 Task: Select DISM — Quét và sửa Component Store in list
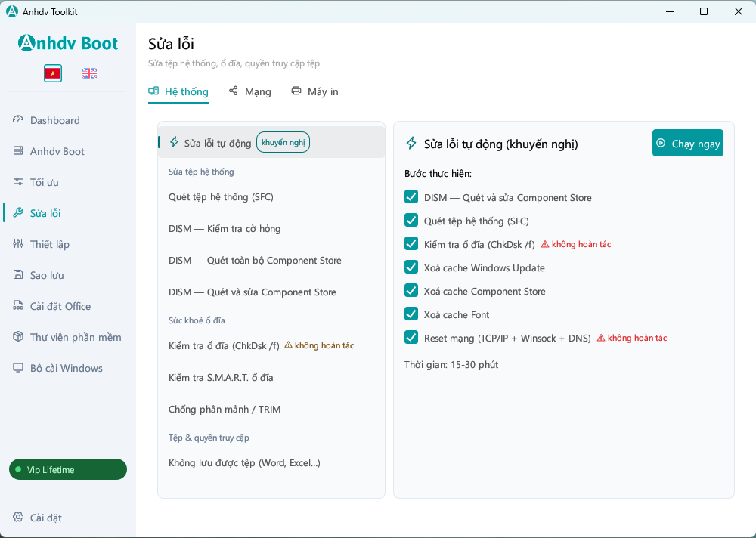click(x=271, y=292)
